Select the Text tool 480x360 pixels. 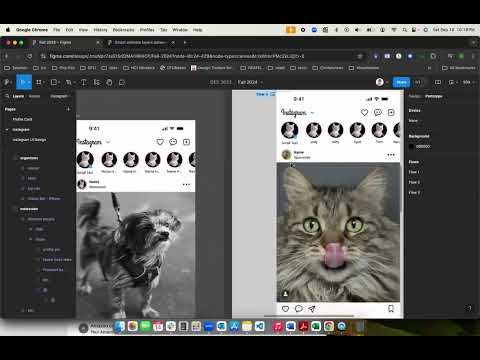pos(83,82)
